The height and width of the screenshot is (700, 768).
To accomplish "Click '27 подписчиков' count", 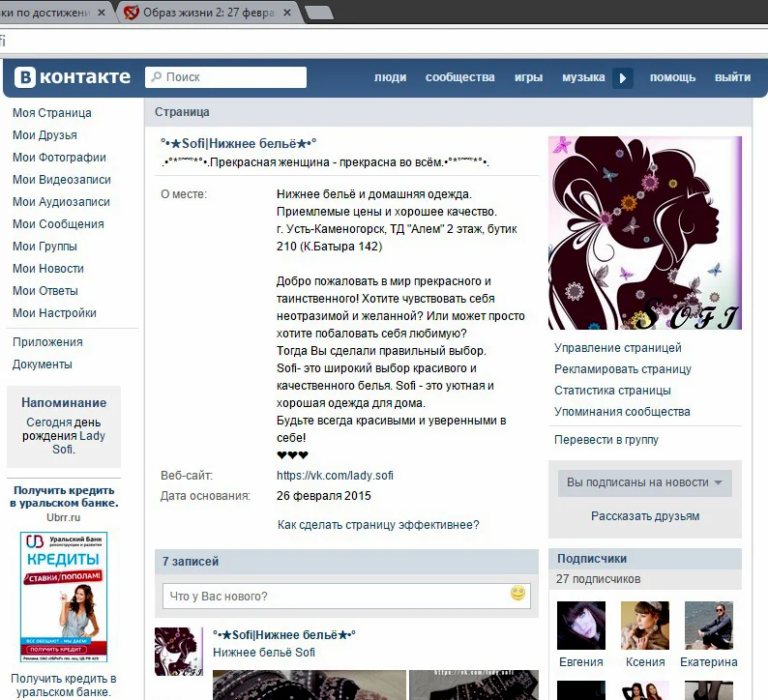I will click(598, 579).
